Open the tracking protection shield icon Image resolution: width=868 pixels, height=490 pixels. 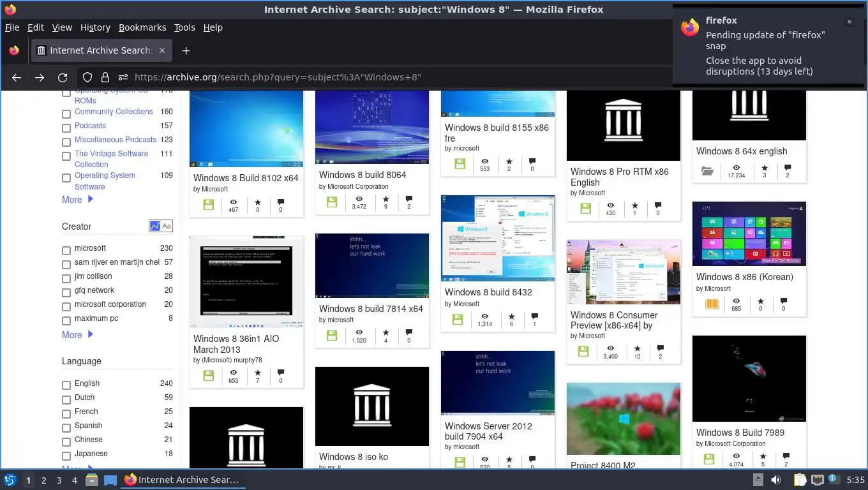tap(87, 77)
